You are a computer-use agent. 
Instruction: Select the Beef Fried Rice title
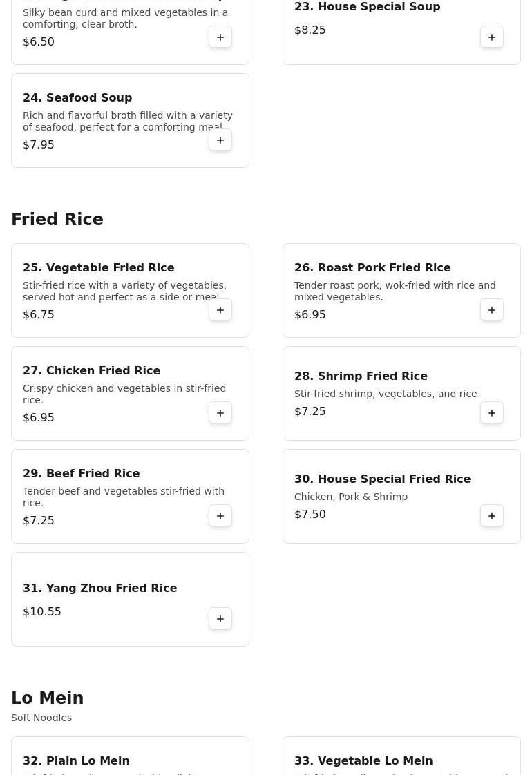(81, 473)
